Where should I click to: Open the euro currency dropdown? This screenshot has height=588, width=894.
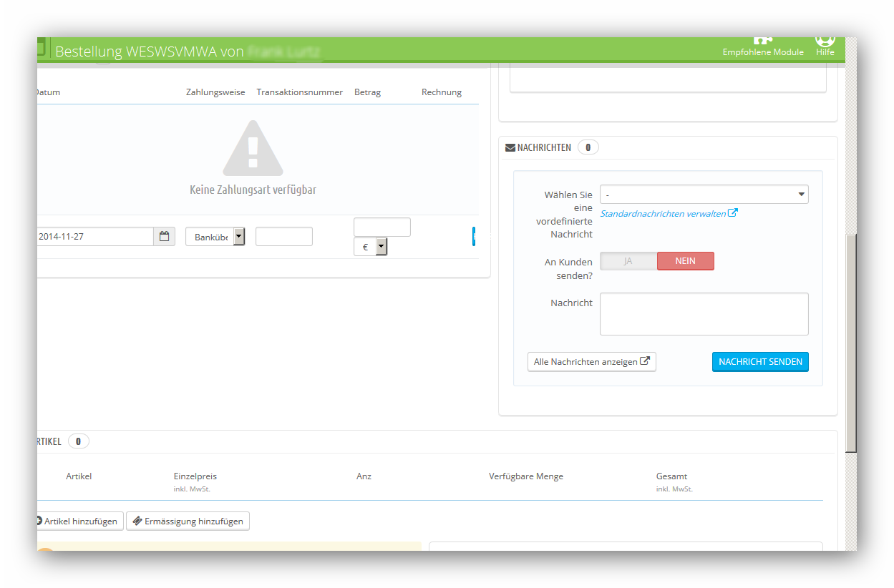pyautogui.click(x=371, y=247)
